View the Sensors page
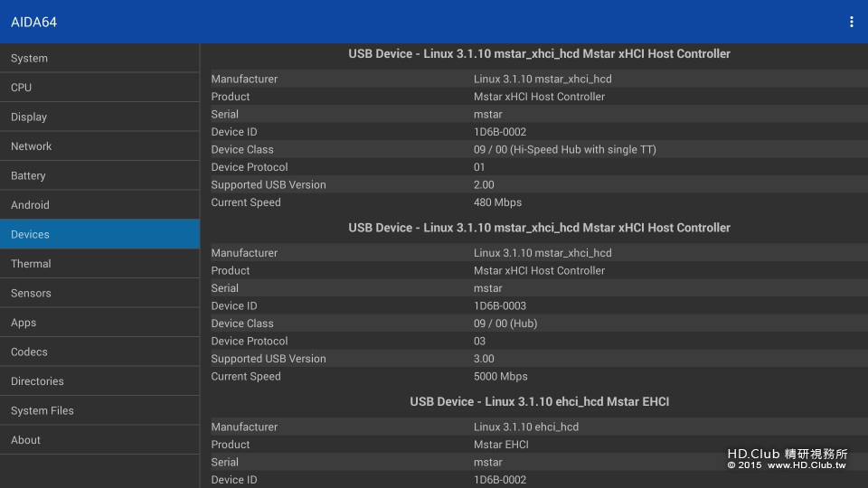Image resolution: width=868 pixels, height=488 pixels. point(99,293)
